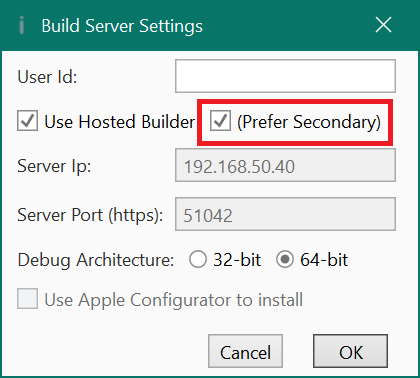Toggle the Prefer Secondary checkbox
The image size is (420, 378).
(x=220, y=121)
